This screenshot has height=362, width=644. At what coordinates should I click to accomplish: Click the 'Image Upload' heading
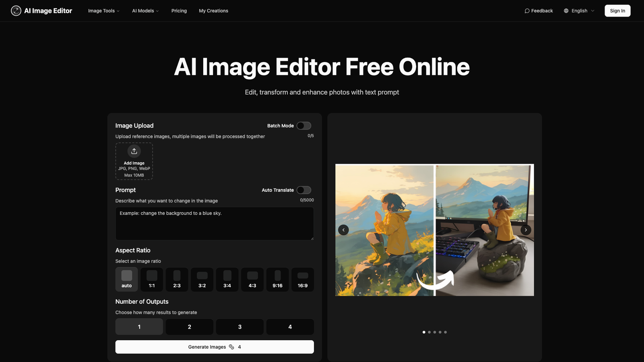click(134, 125)
